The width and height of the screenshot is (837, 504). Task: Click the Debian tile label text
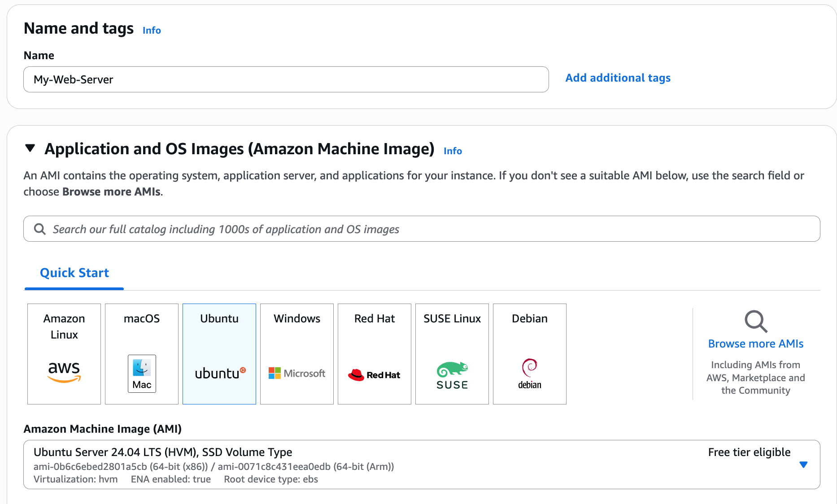tap(530, 318)
